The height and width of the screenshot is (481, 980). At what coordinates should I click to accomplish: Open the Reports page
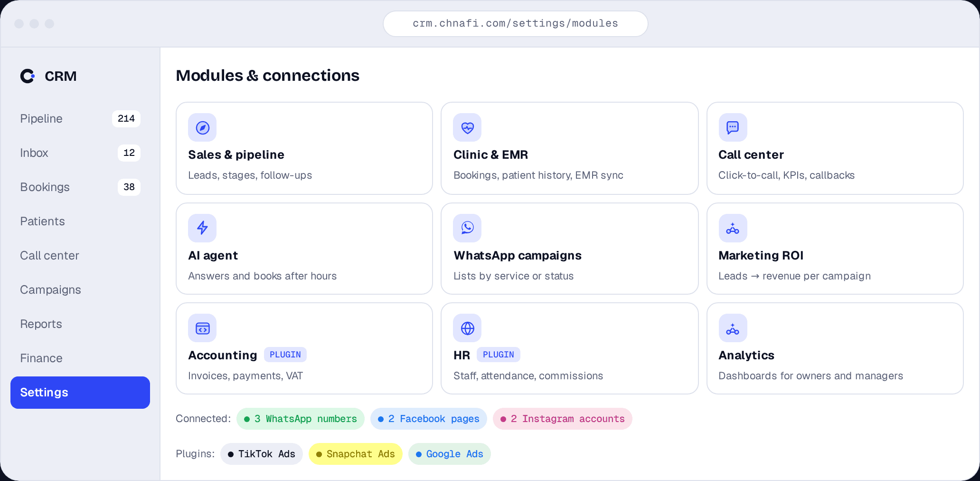(x=80, y=324)
